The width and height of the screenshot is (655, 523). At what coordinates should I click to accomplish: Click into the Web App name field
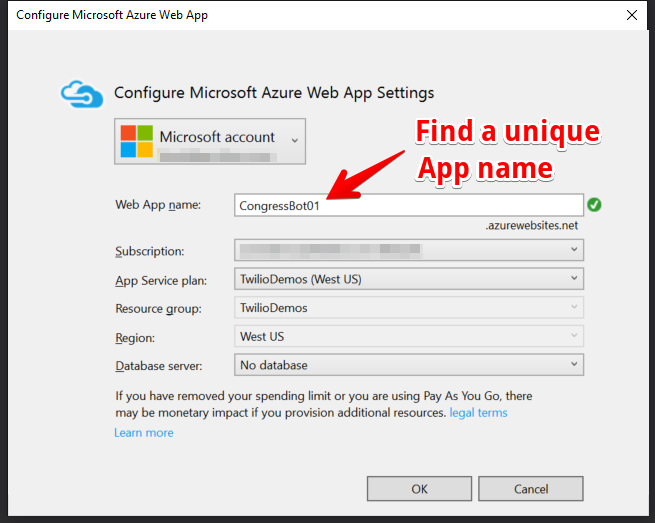[x=409, y=205]
